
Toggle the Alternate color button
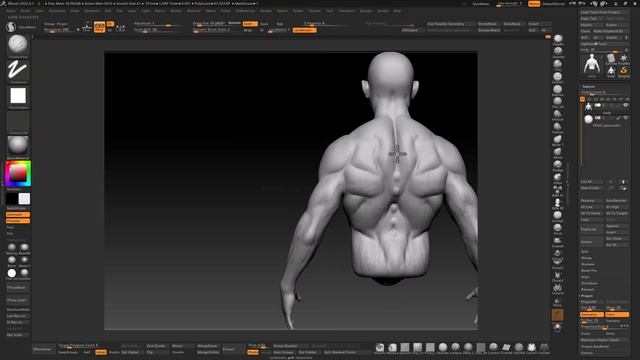point(18,215)
